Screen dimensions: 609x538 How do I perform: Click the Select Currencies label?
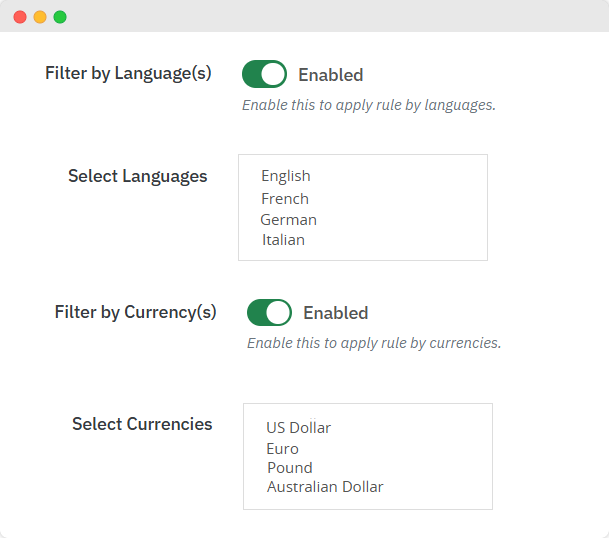(142, 424)
